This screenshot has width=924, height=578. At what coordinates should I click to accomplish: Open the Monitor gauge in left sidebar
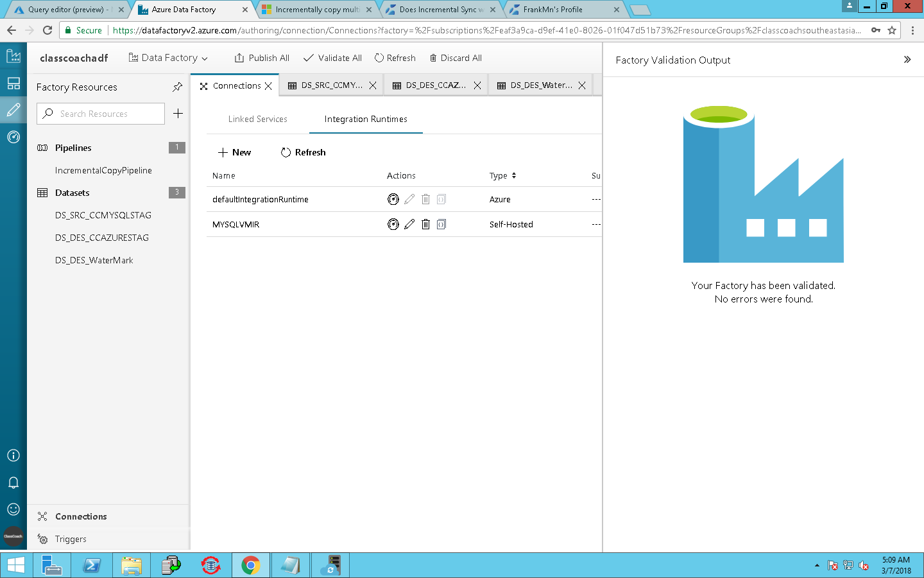tap(13, 137)
